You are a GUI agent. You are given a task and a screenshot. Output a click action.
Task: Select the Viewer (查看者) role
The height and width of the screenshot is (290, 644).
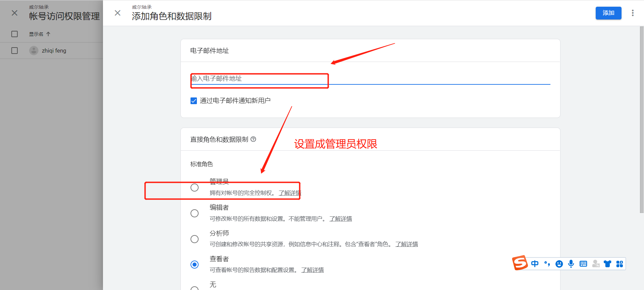click(x=195, y=265)
